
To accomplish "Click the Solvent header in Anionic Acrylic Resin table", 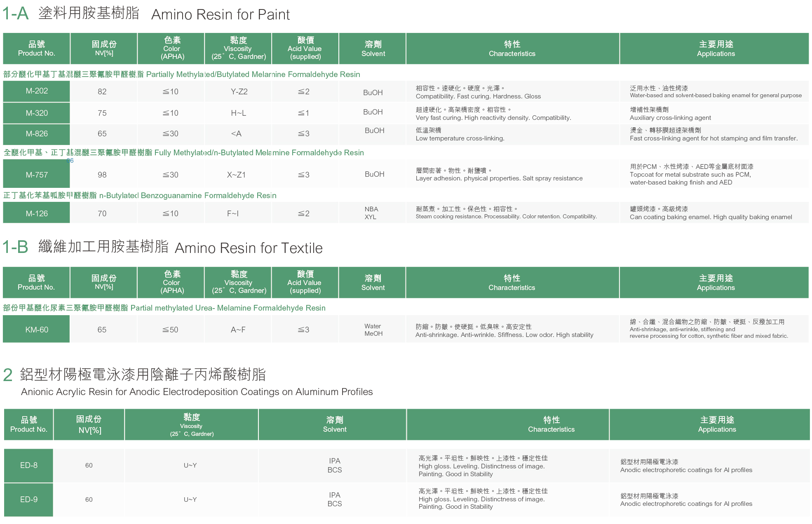I will pyautogui.click(x=334, y=424).
